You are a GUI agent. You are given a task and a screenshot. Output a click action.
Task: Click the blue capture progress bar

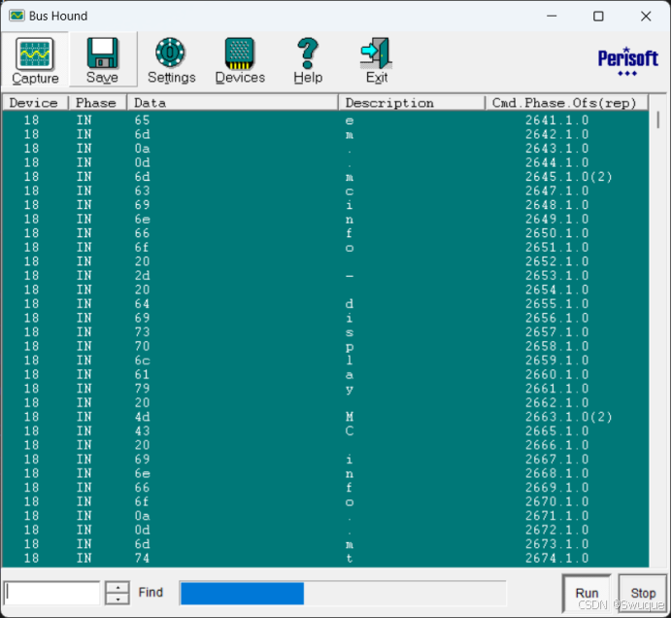coord(242,593)
